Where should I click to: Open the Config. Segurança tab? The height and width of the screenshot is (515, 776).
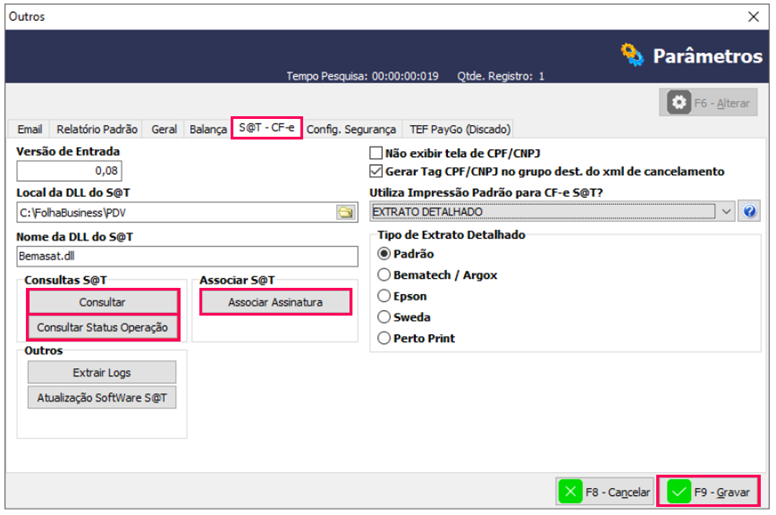pyautogui.click(x=350, y=129)
